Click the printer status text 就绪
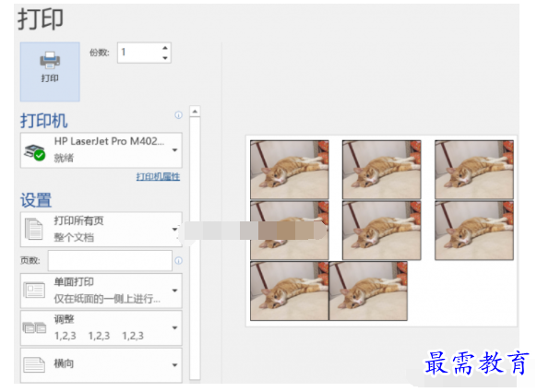The height and width of the screenshot is (392, 537). (64, 158)
